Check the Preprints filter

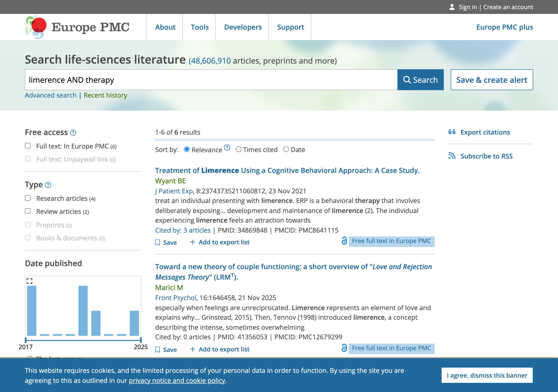(x=28, y=224)
